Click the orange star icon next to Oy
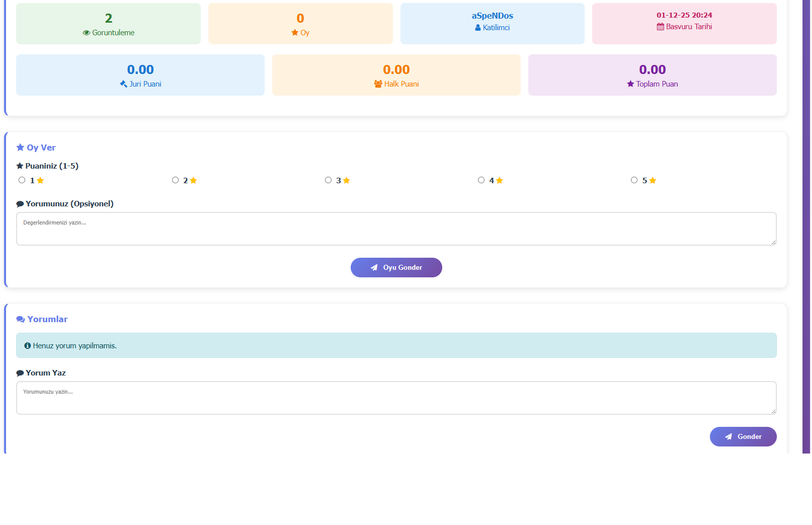812x525 pixels. [295, 33]
